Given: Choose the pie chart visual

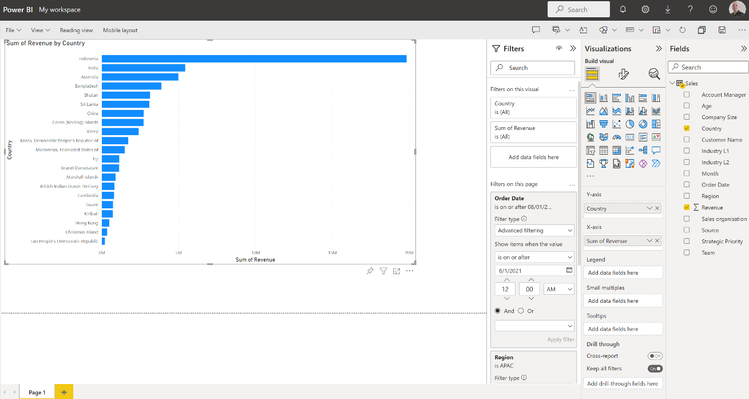Looking at the screenshot, I should [x=630, y=124].
